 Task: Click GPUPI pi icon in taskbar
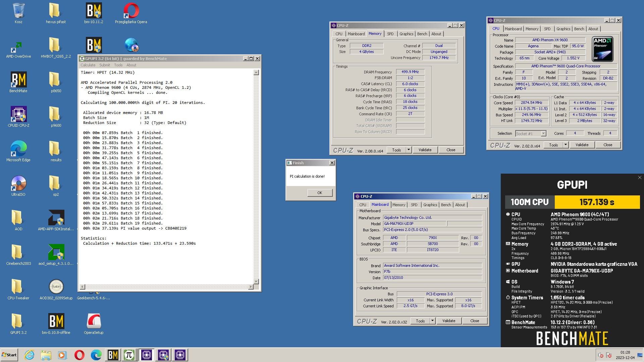click(x=129, y=355)
